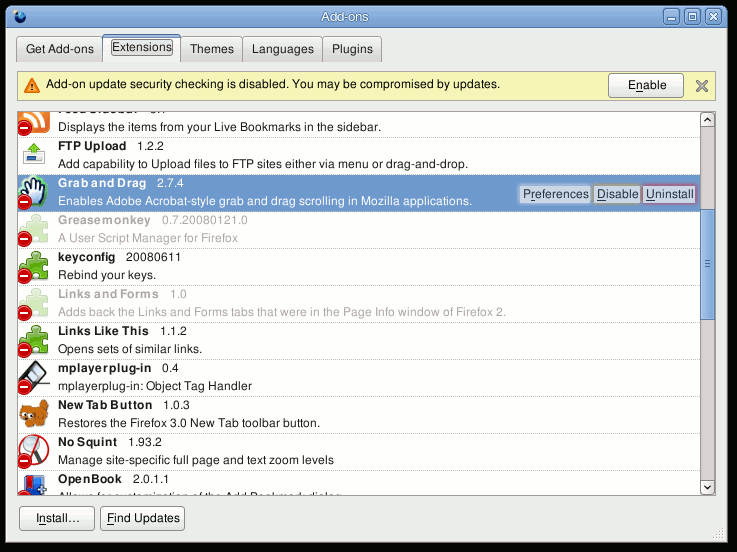Uninstall the Grab and Drag extension
737x552 pixels.
coord(669,194)
